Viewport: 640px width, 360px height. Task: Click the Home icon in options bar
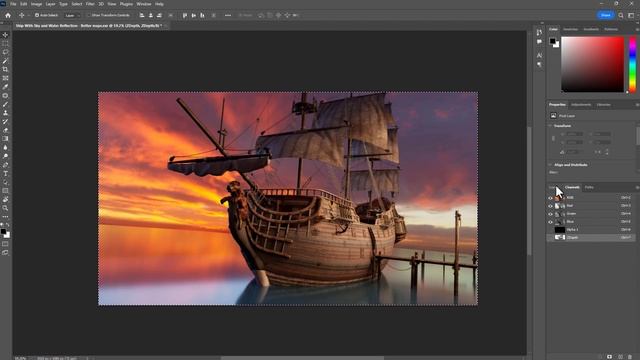coord(8,16)
